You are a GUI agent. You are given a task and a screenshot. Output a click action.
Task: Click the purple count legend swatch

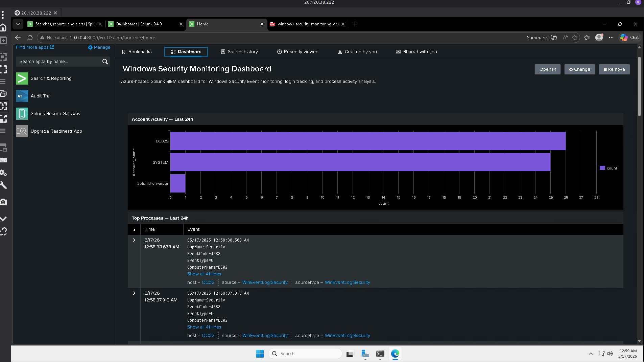602,168
